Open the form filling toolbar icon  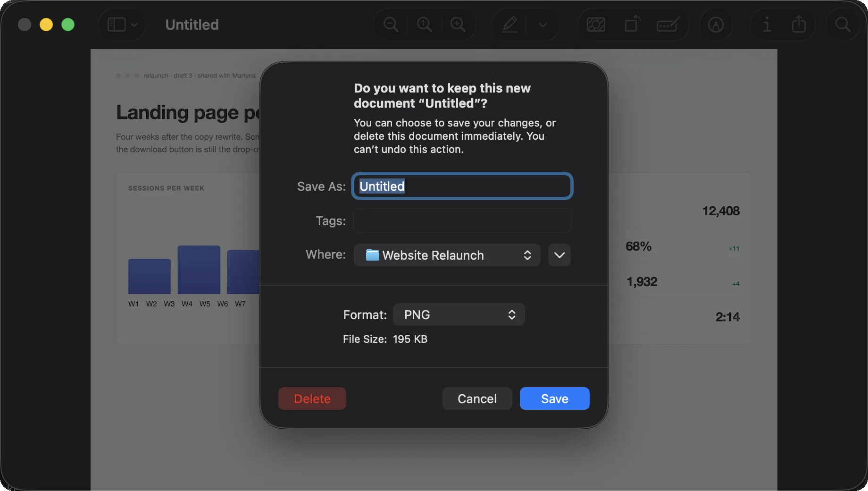[x=668, y=25]
